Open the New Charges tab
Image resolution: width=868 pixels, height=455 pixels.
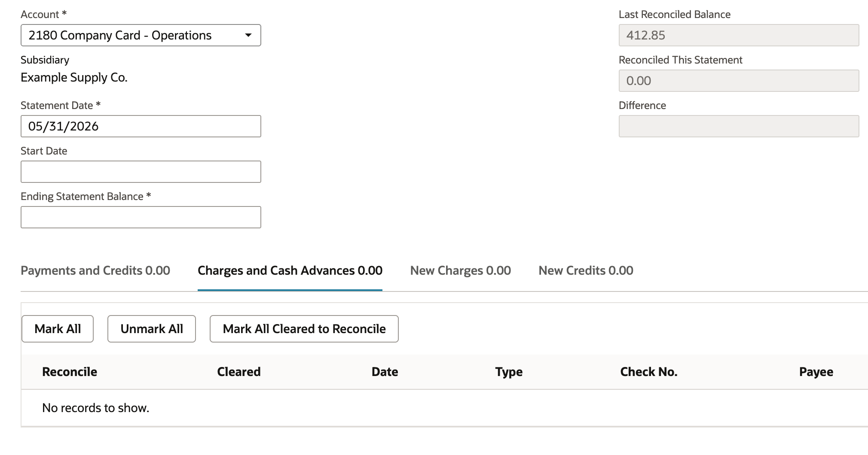(x=461, y=270)
